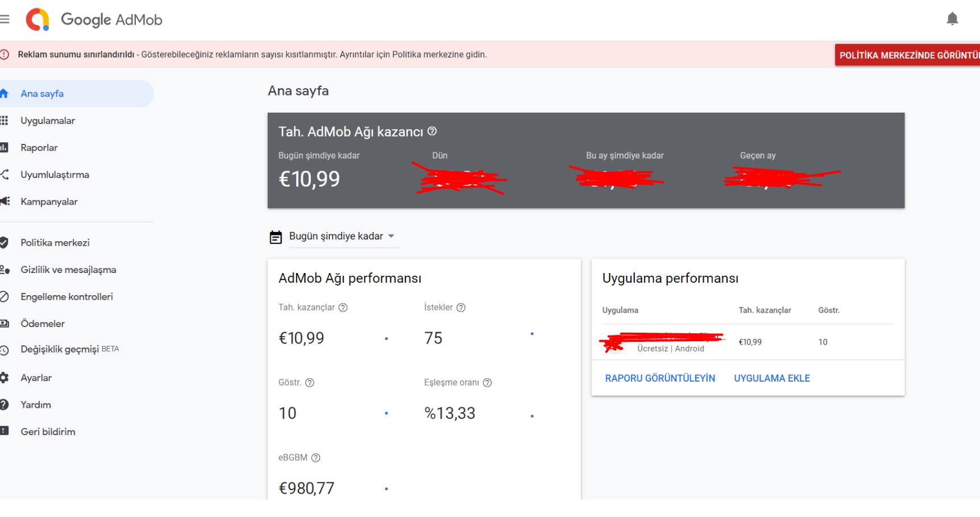Open the notifications bell icon
Image resolution: width=980 pixels, height=517 pixels.
(x=952, y=19)
